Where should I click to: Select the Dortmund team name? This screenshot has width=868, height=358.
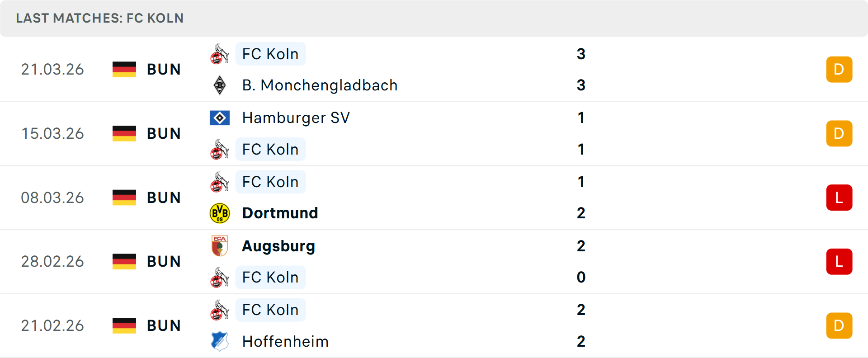[280, 213]
